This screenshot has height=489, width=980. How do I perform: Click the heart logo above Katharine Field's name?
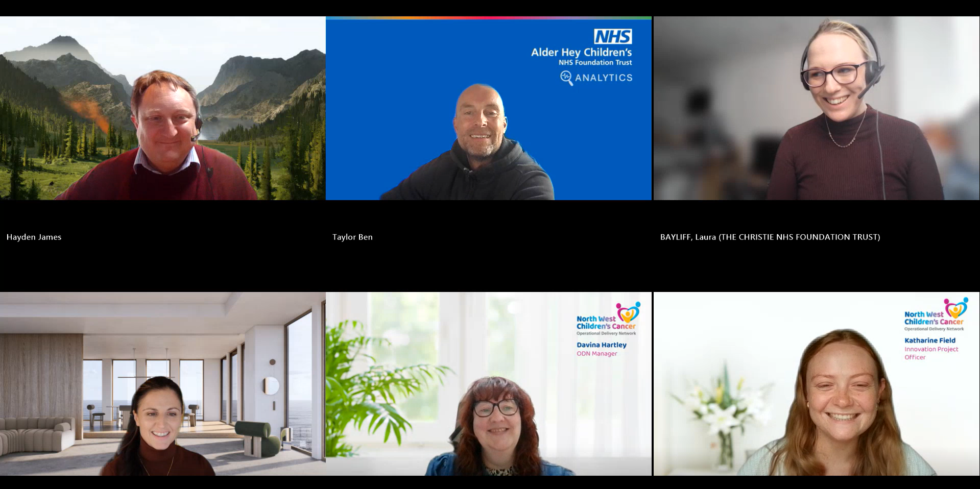pos(955,308)
